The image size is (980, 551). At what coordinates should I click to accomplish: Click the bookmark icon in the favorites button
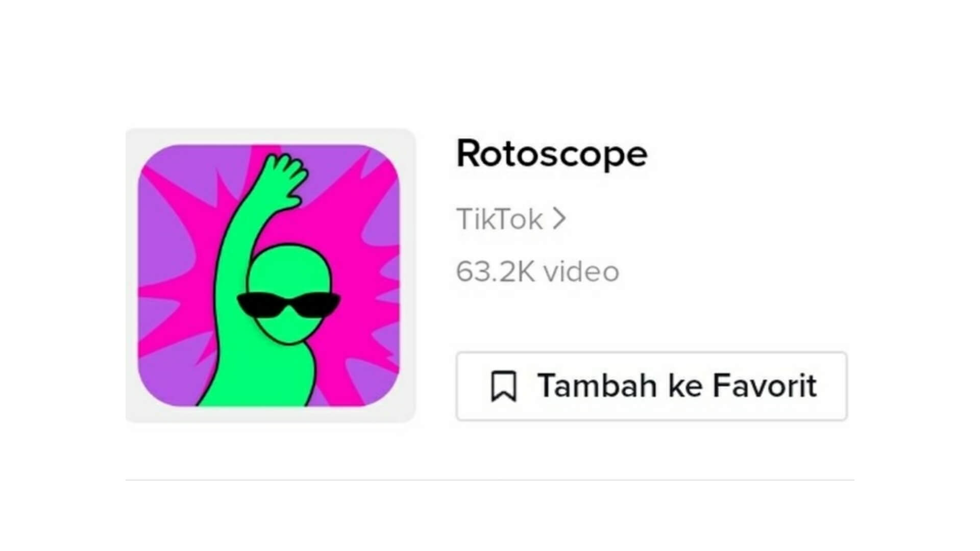click(x=504, y=386)
